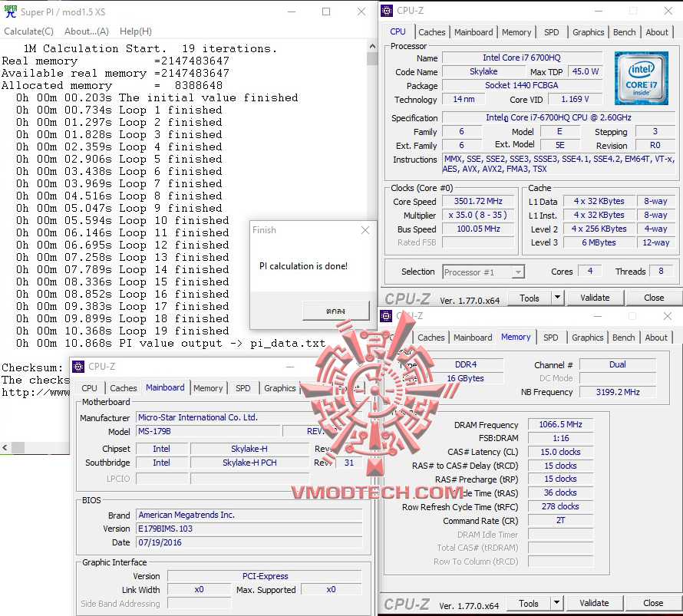Select Mainboard tab in Memory CPU-Z window
The width and height of the screenshot is (683, 616).
click(473, 338)
